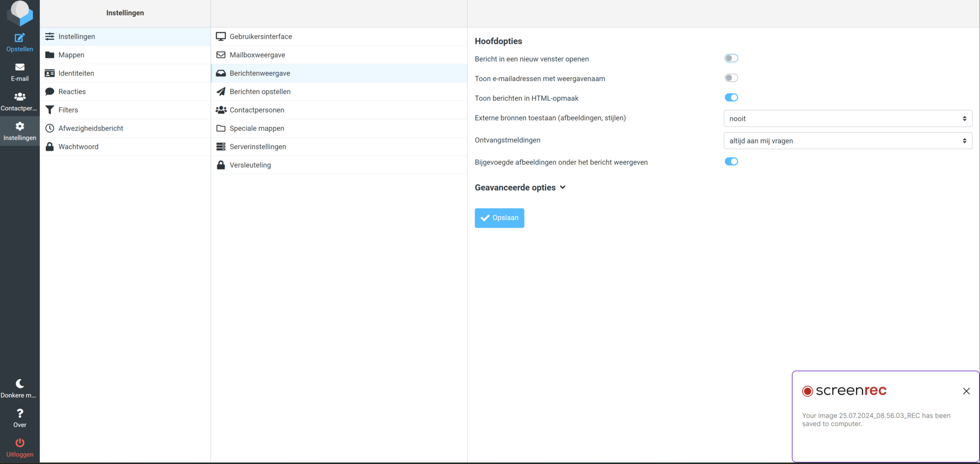The width and height of the screenshot is (980, 464).
Task: Click the inbox icon for Berichtenweergave
Action: (x=220, y=73)
